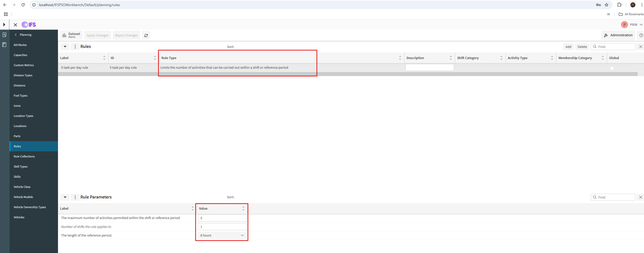Open Rule Collections in the sidebar
The width and height of the screenshot is (644, 253).
pyautogui.click(x=34, y=156)
